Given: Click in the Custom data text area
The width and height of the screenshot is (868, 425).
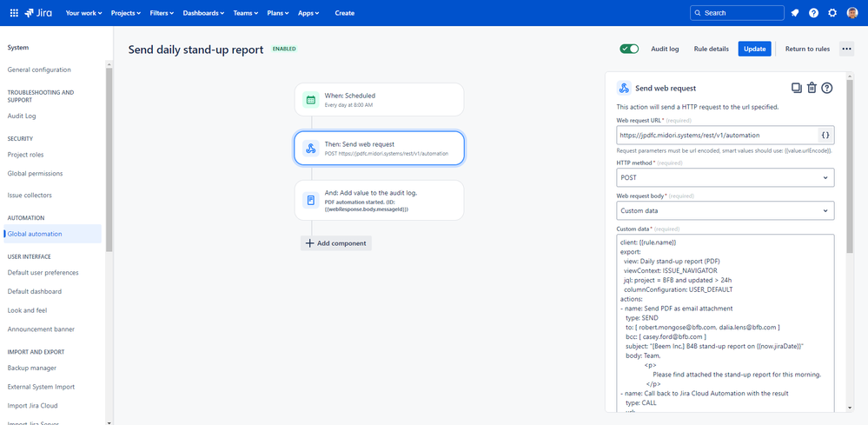Looking at the screenshot, I should [x=726, y=322].
